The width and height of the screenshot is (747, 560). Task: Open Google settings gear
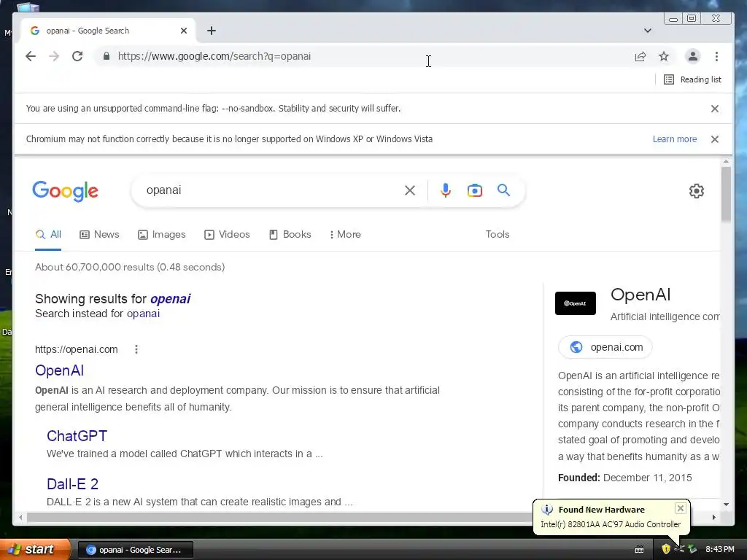(x=697, y=191)
